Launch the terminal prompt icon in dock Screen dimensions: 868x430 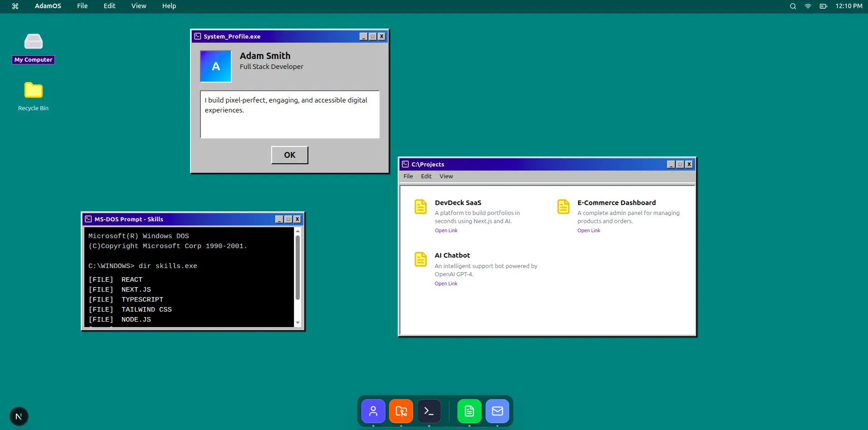429,411
